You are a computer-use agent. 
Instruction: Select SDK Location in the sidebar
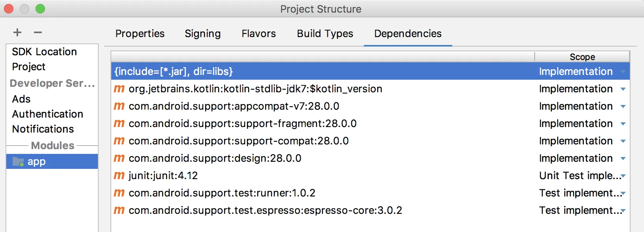[44, 52]
